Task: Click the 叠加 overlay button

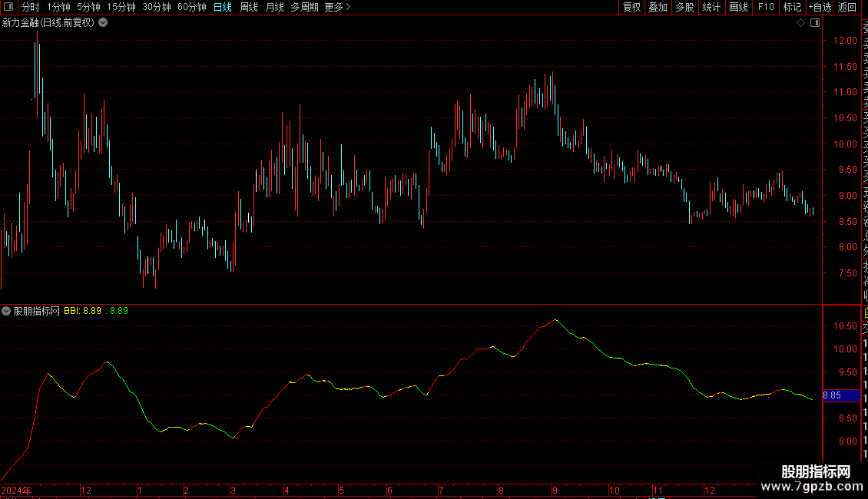Action: click(x=658, y=7)
